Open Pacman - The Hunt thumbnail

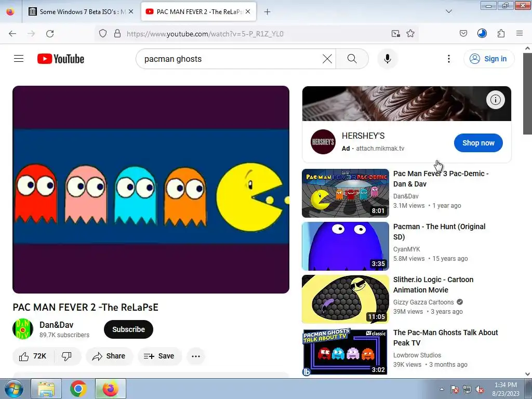click(345, 246)
